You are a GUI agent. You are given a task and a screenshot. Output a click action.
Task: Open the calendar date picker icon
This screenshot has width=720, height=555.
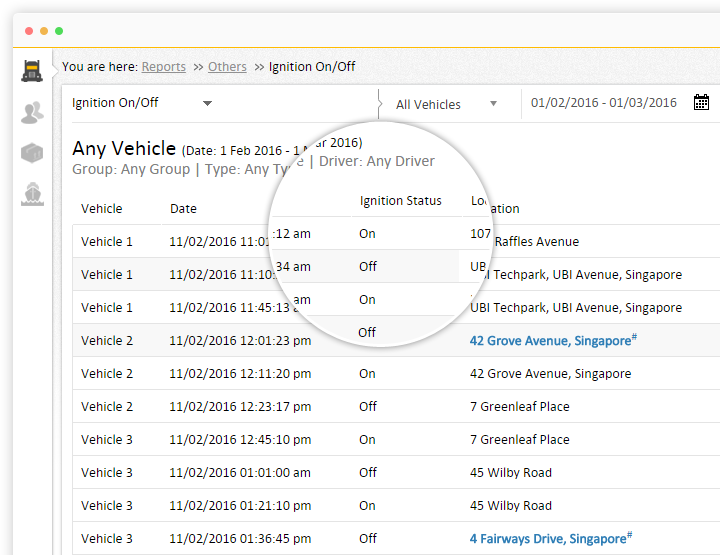(x=701, y=102)
